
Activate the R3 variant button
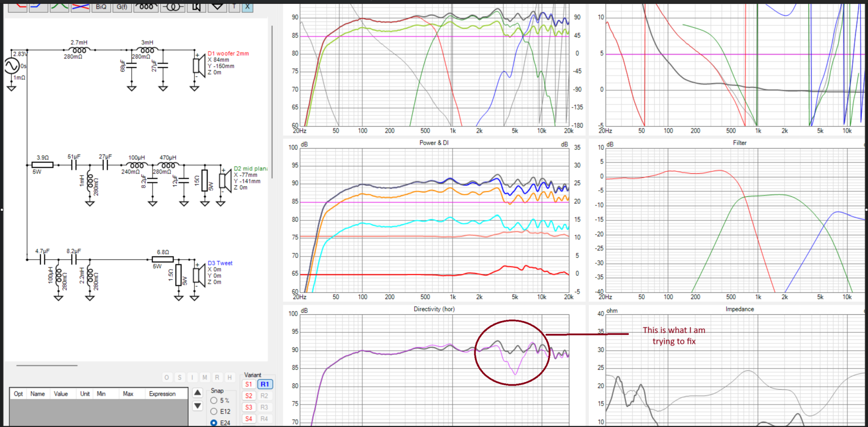[x=264, y=407]
